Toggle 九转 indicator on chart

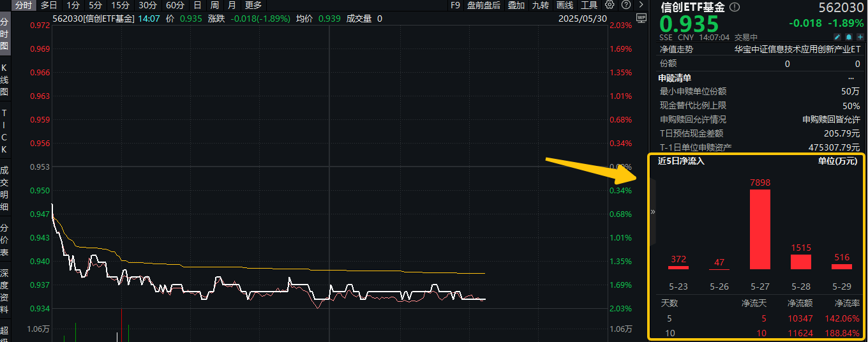click(x=540, y=5)
